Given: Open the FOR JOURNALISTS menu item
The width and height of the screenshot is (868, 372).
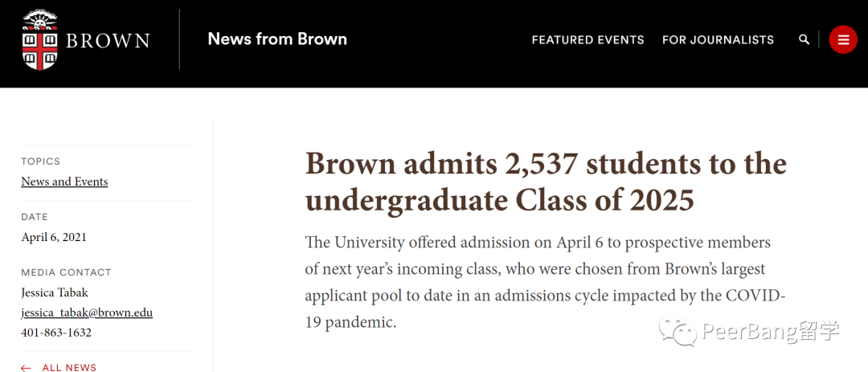Looking at the screenshot, I should tap(718, 40).
